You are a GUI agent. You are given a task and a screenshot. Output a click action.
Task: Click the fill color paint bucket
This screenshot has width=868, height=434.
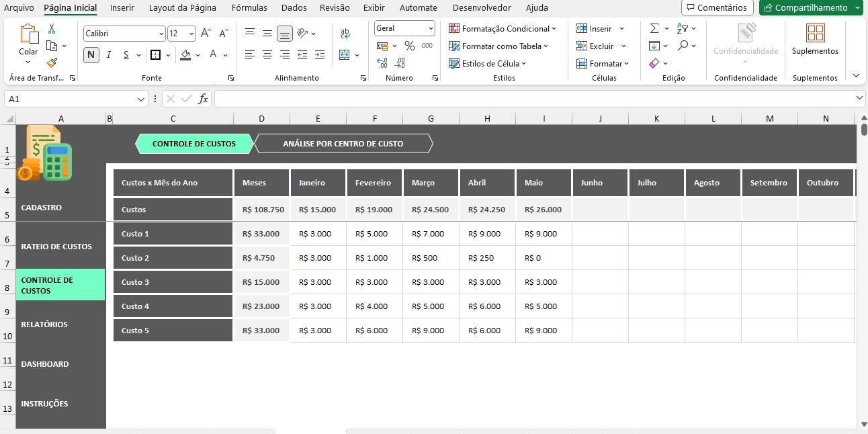click(186, 55)
